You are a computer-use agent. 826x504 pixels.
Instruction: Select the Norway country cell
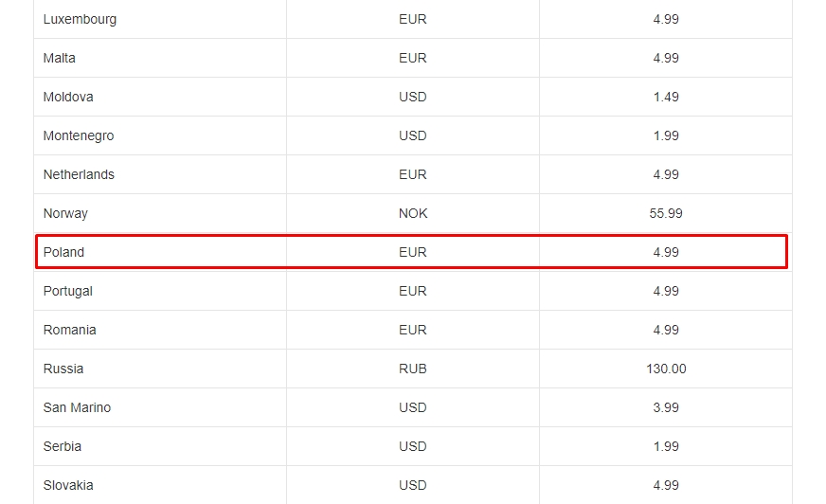click(x=65, y=213)
